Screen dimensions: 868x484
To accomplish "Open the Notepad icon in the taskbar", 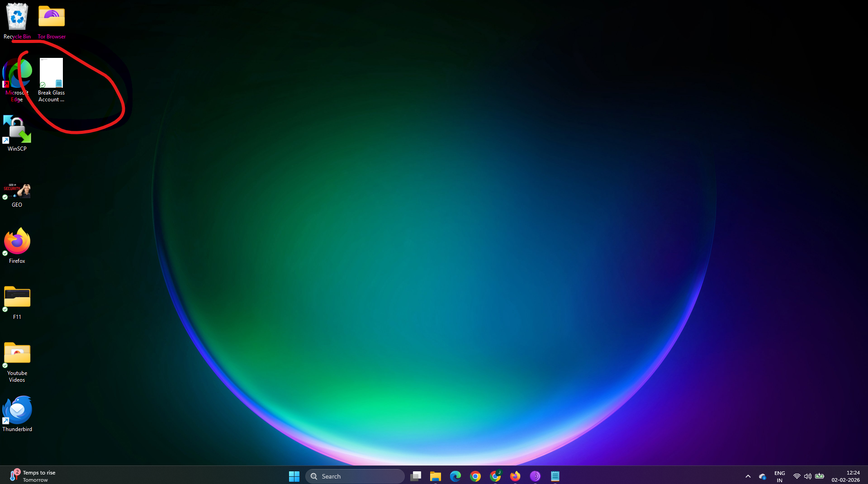I will tap(555, 476).
